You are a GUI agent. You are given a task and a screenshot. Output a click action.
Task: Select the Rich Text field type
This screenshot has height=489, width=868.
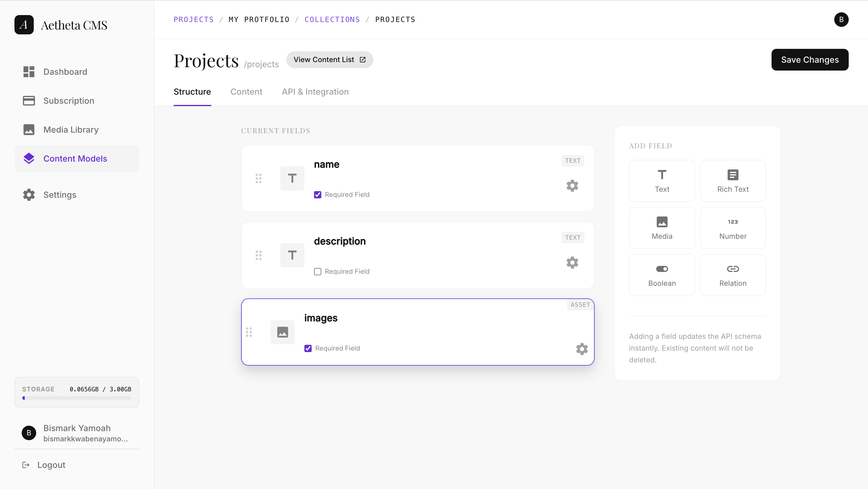click(733, 181)
